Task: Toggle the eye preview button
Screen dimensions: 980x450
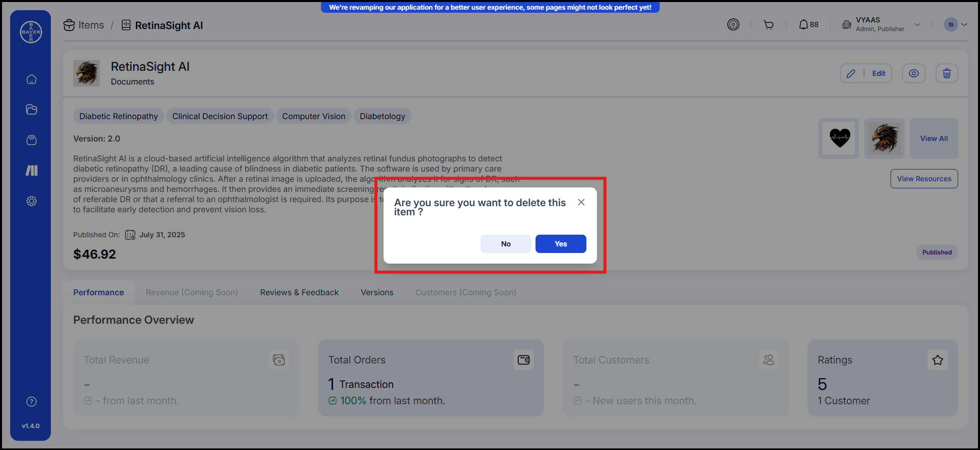Action: coord(914,73)
